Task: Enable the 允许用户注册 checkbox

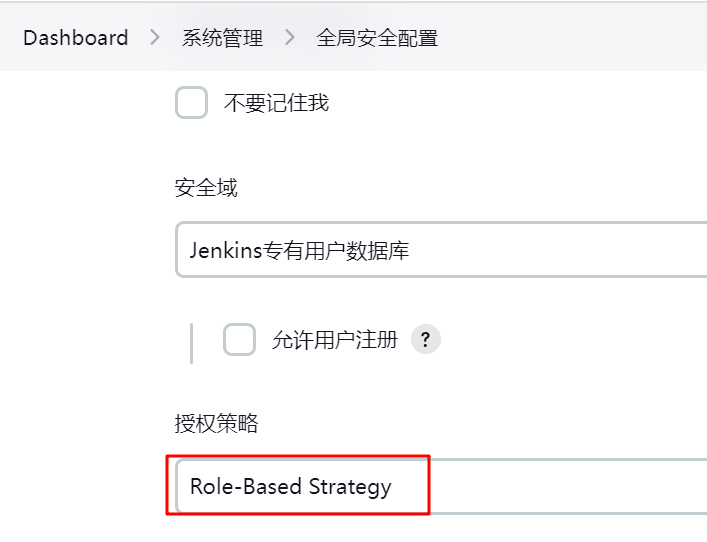Action: pyautogui.click(x=239, y=340)
